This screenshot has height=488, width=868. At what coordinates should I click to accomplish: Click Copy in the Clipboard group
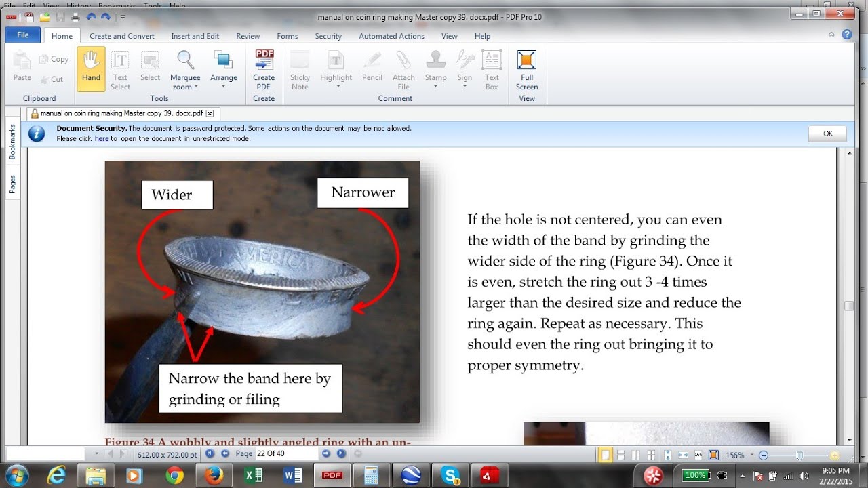pyautogui.click(x=54, y=59)
